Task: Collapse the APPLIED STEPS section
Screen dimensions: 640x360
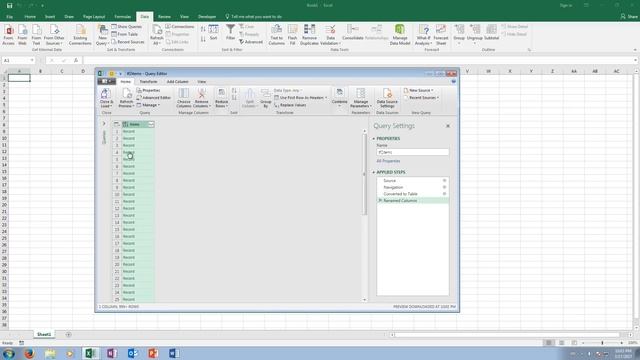Action: [373, 172]
